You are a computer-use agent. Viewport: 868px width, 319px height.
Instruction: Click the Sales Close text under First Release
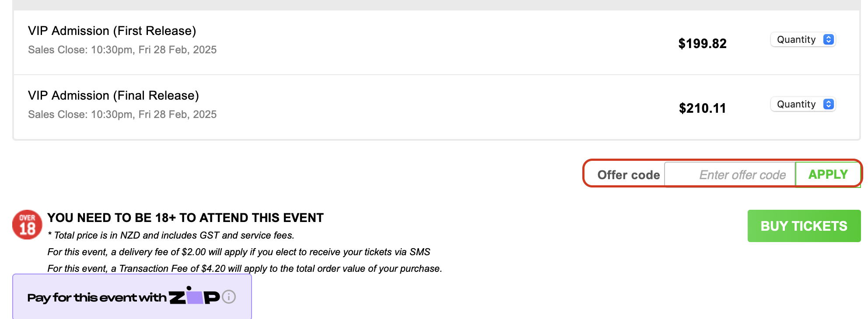point(122,50)
